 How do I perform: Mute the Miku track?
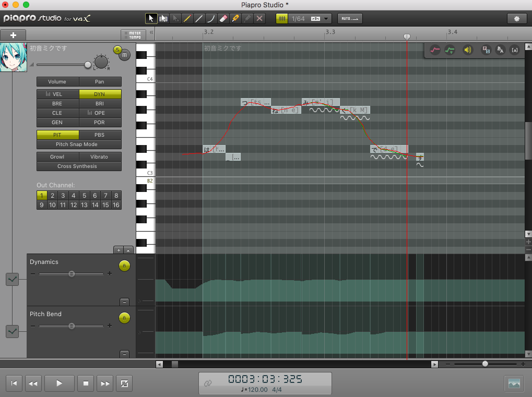125,55
